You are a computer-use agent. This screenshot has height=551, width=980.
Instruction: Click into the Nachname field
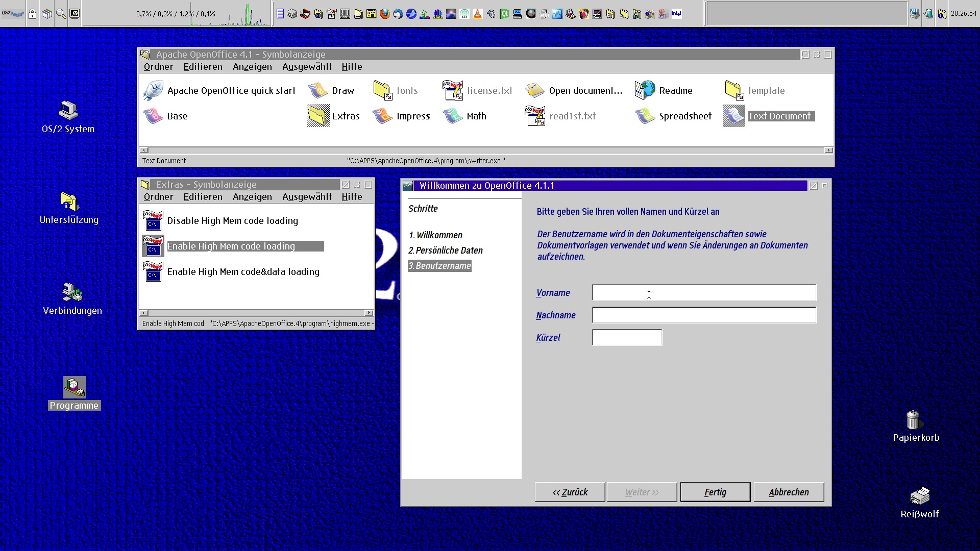(704, 315)
